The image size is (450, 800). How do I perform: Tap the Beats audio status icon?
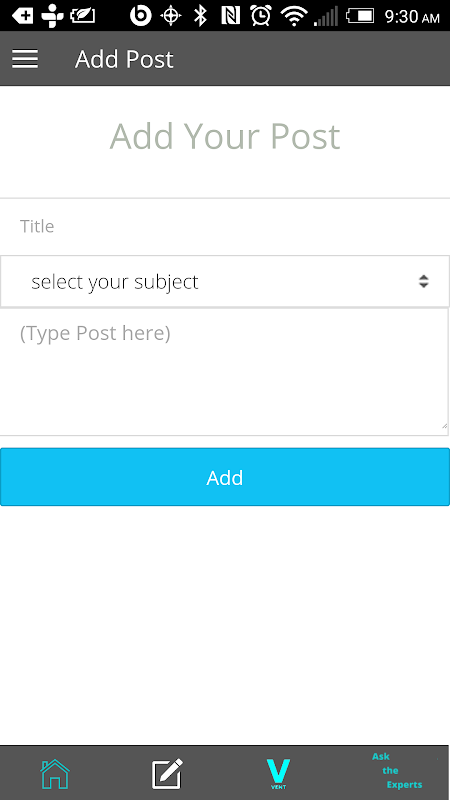pyautogui.click(x=141, y=16)
